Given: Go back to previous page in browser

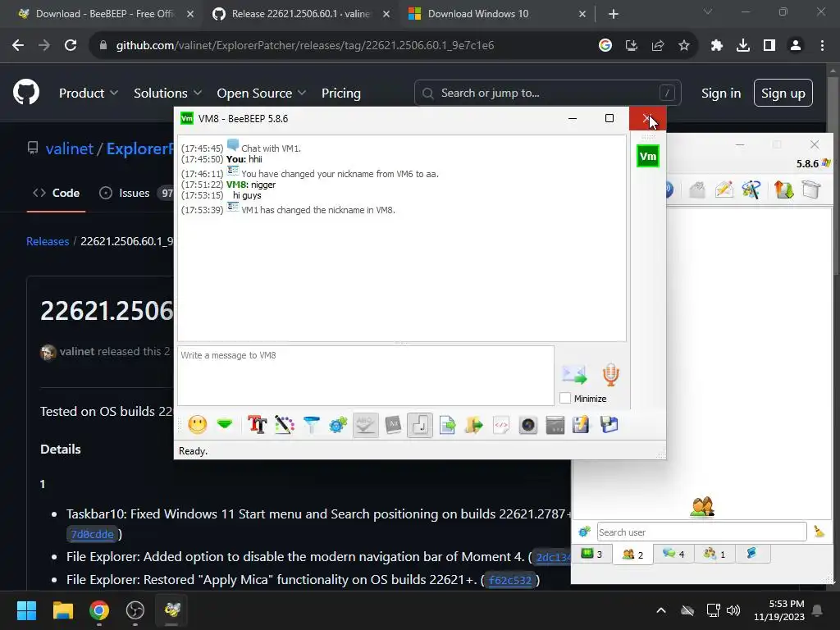Looking at the screenshot, I should point(18,46).
